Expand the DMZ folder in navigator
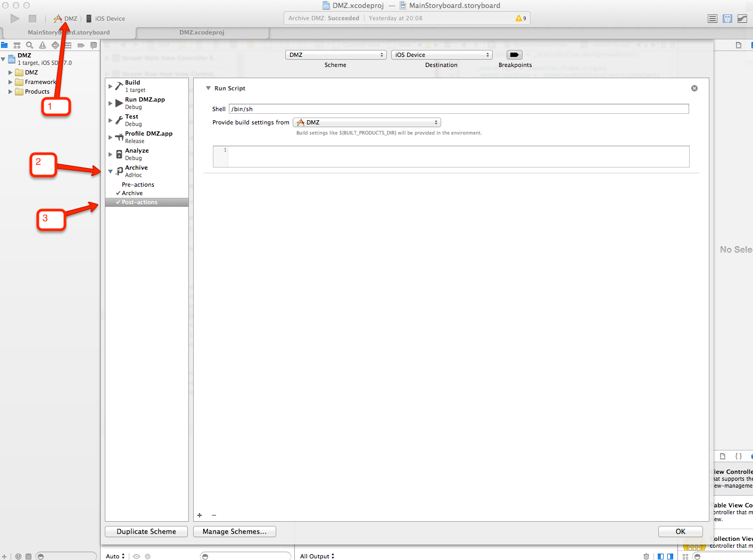The width and height of the screenshot is (753, 560). pyautogui.click(x=10, y=72)
